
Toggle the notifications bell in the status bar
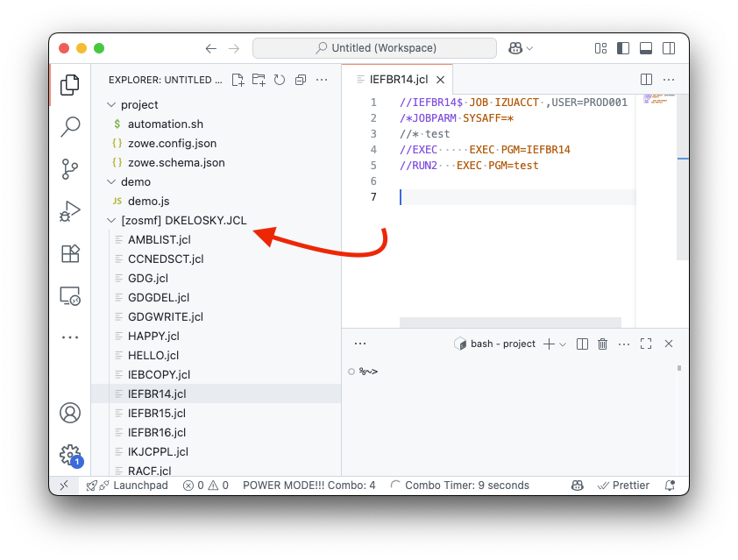[x=670, y=485]
